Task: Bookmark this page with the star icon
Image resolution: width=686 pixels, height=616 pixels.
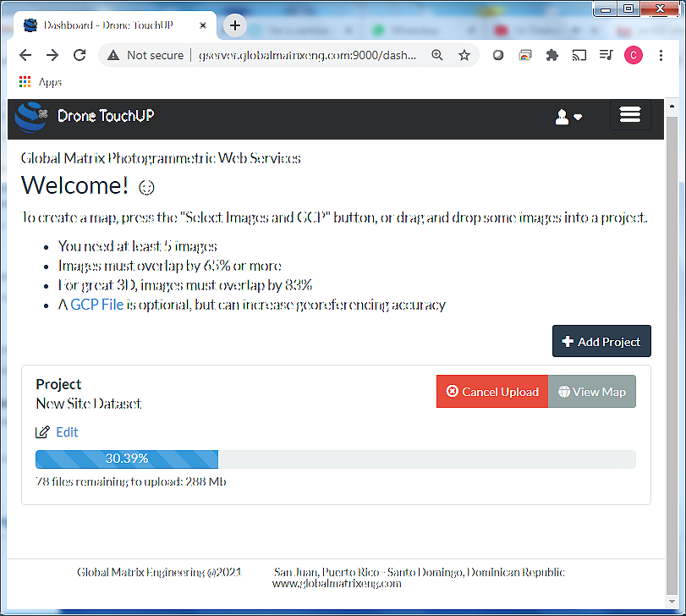Action: tap(464, 55)
